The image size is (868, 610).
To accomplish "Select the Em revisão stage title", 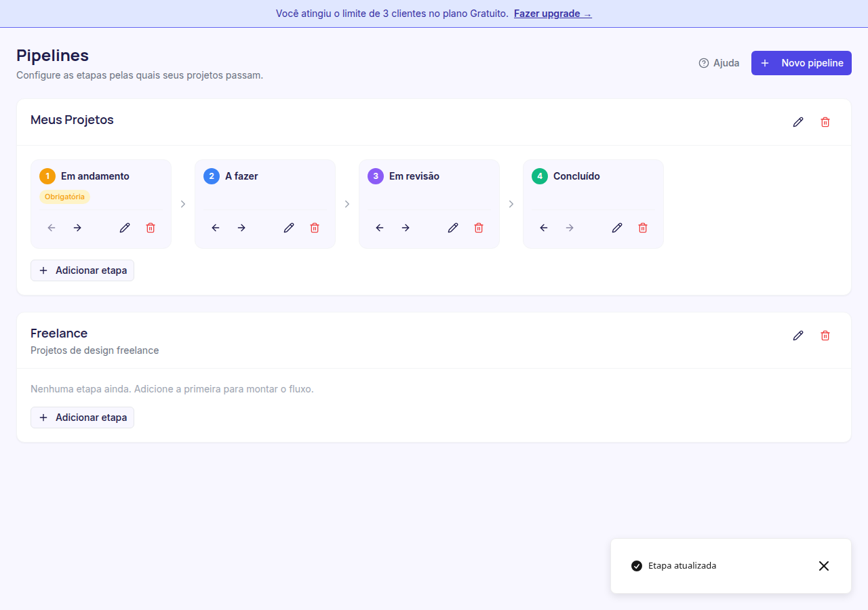I will point(414,176).
